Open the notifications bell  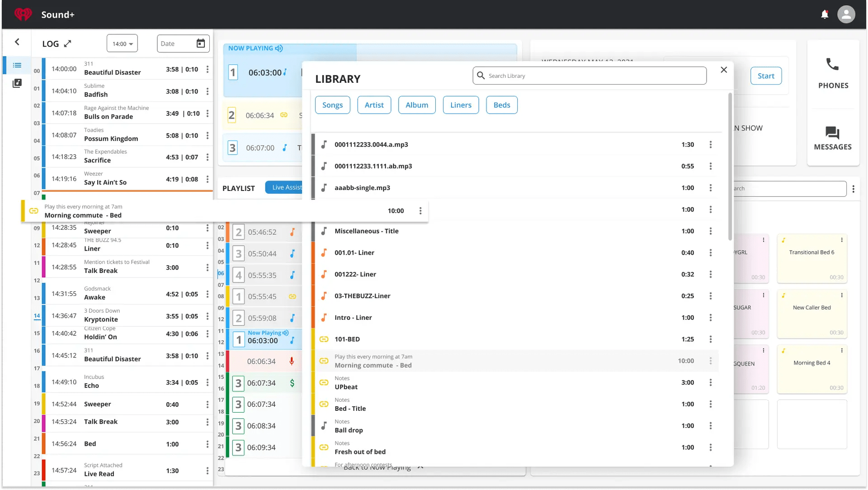(825, 14)
